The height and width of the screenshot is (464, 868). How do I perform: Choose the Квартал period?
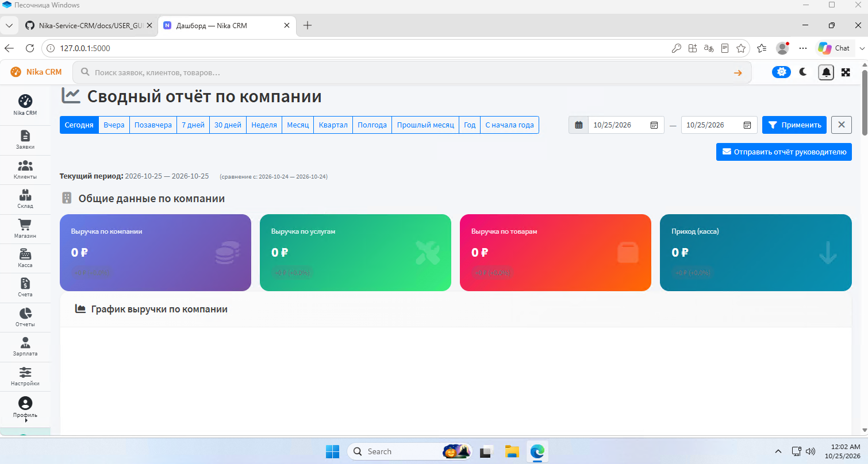(x=333, y=125)
